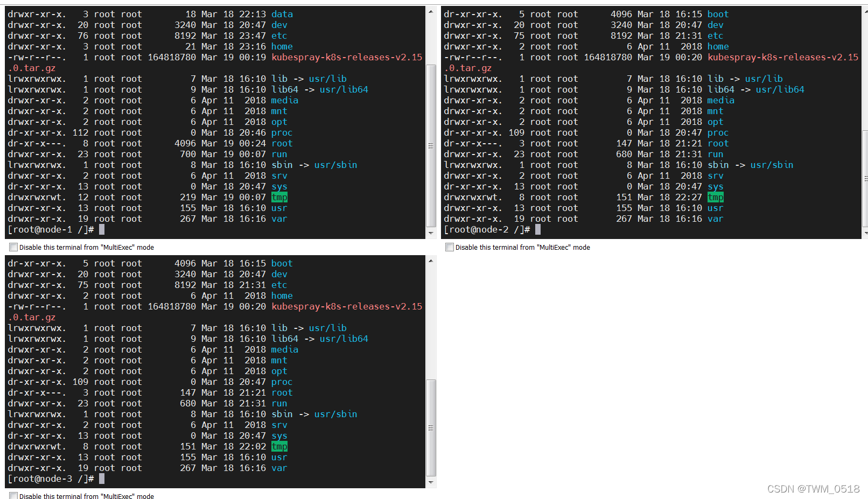This screenshot has width=868, height=499.
Task: Click the scroll-down arrow of node-1 terminal
Action: [431, 233]
